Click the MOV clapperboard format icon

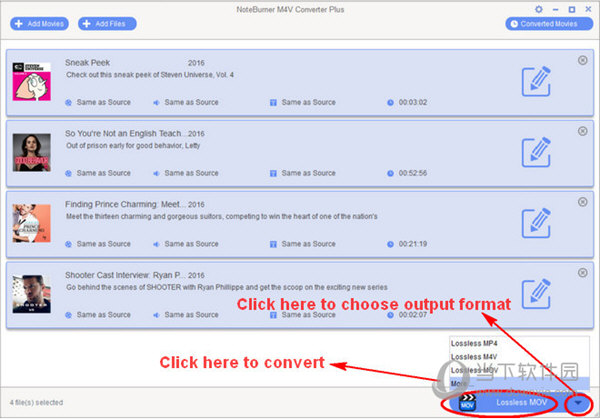point(467,403)
